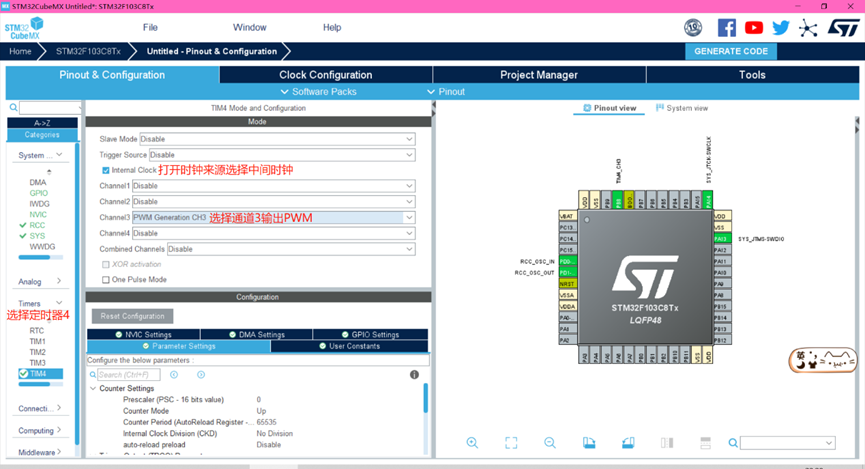Enable the One Pulse Mode checkbox
The image size is (865, 469).
coord(106,280)
